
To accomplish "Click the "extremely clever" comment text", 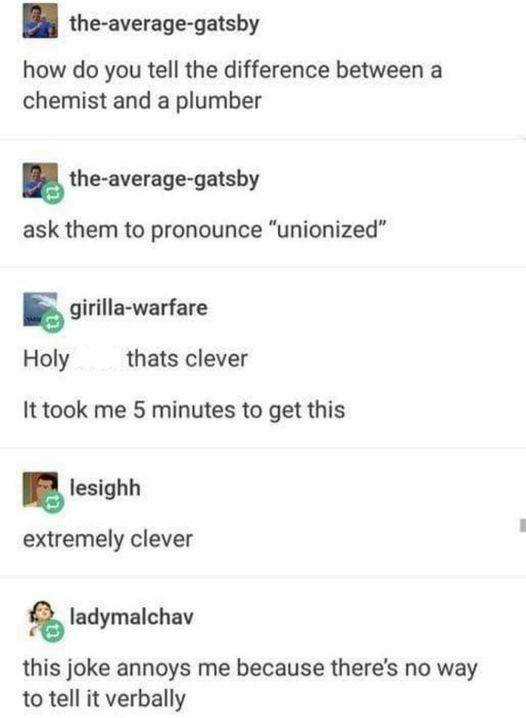I will [x=108, y=539].
